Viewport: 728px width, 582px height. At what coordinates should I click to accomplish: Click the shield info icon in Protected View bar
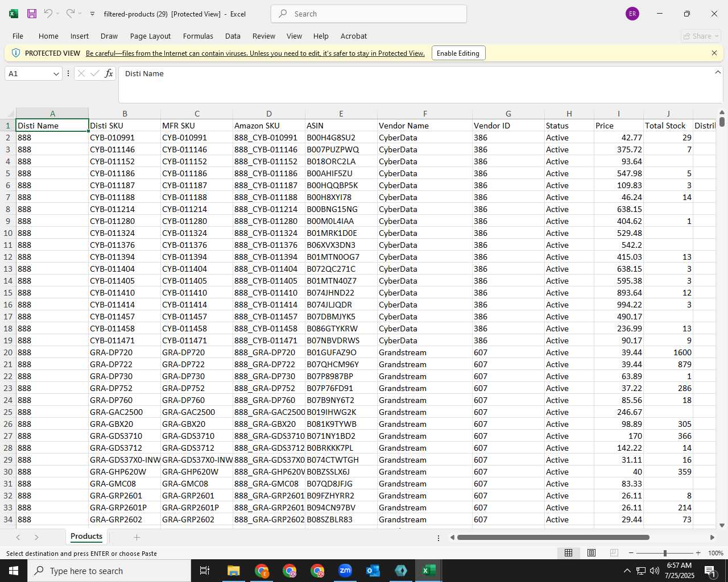pos(16,53)
